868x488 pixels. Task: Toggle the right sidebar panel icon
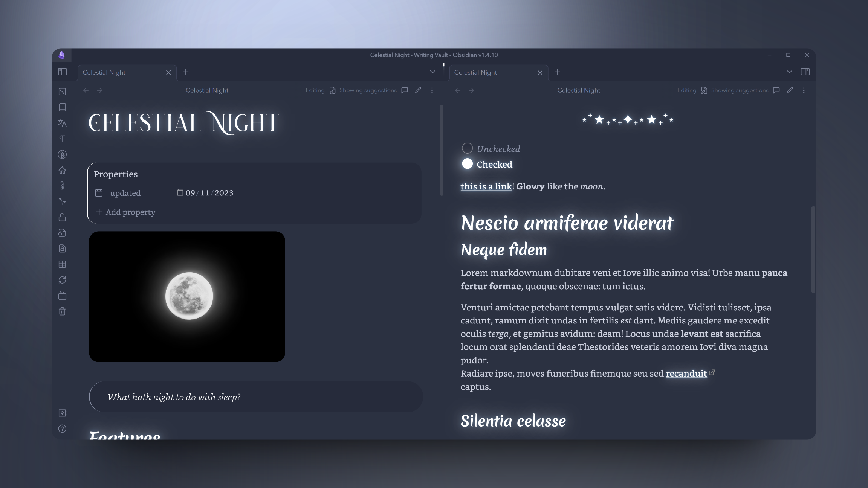(x=805, y=72)
